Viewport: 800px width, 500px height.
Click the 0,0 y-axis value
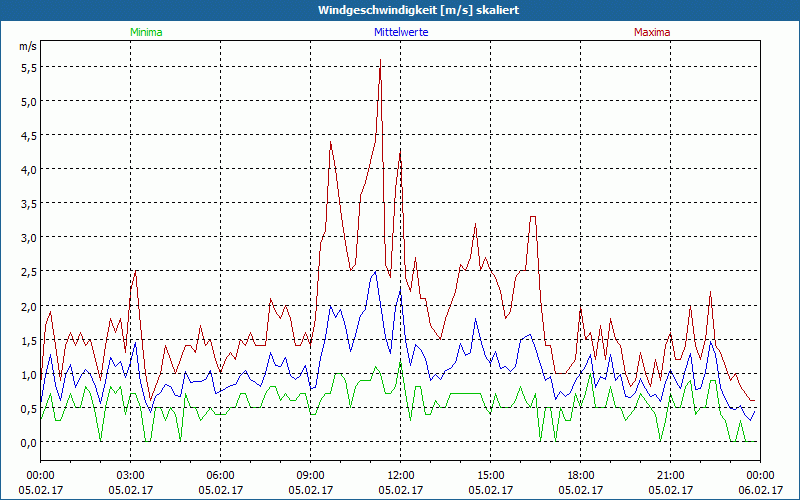[29, 443]
